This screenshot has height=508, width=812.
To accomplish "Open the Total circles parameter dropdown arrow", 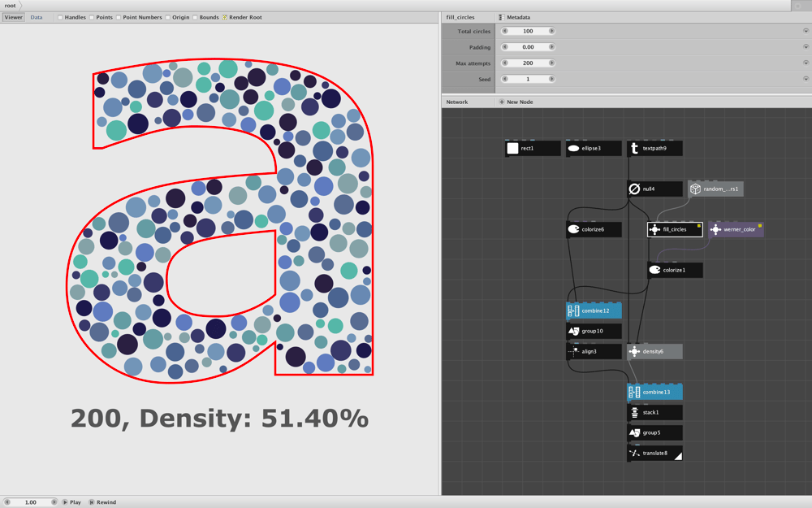I will tap(806, 31).
